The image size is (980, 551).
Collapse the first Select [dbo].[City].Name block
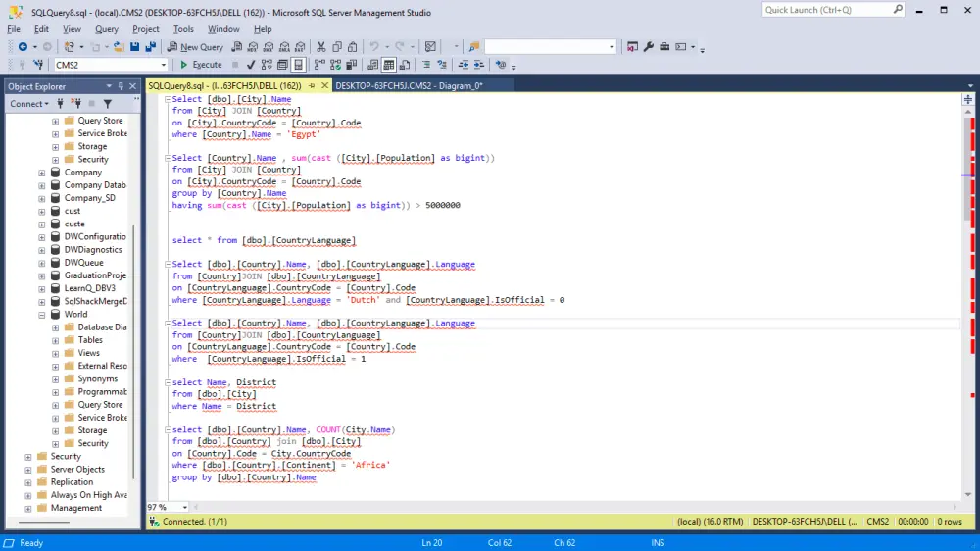[168, 99]
